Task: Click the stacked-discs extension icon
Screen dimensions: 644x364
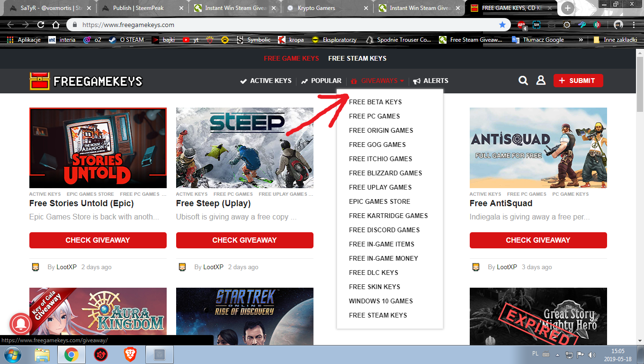Action: (x=552, y=25)
